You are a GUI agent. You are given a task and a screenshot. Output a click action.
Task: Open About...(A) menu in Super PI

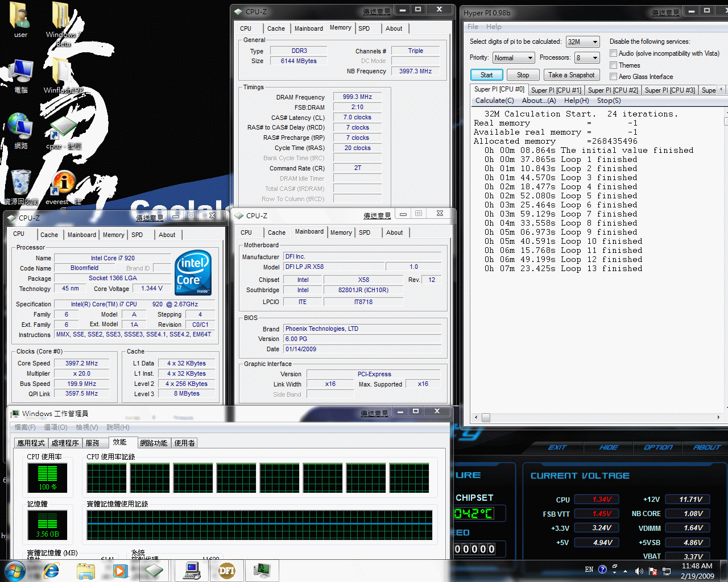click(539, 101)
